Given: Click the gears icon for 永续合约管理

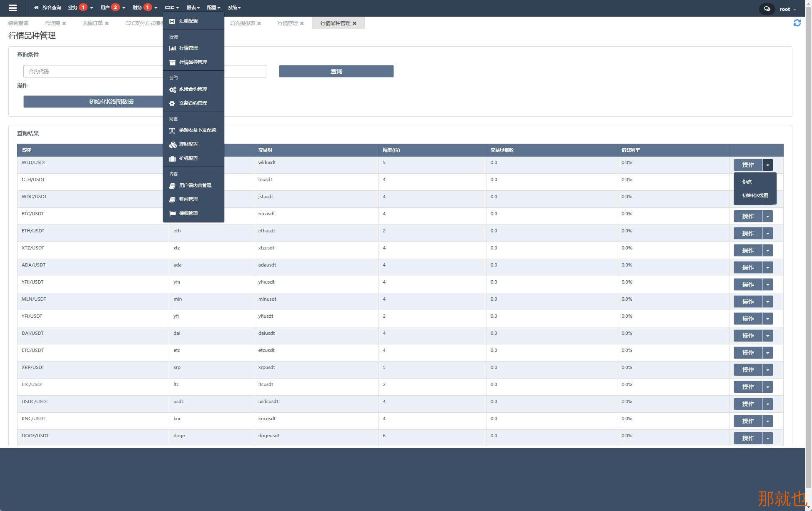Looking at the screenshot, I should (172, 90).
